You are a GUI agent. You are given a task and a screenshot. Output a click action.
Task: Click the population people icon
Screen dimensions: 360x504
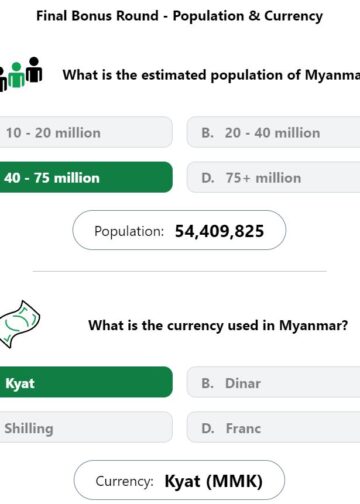coord(21,74)
